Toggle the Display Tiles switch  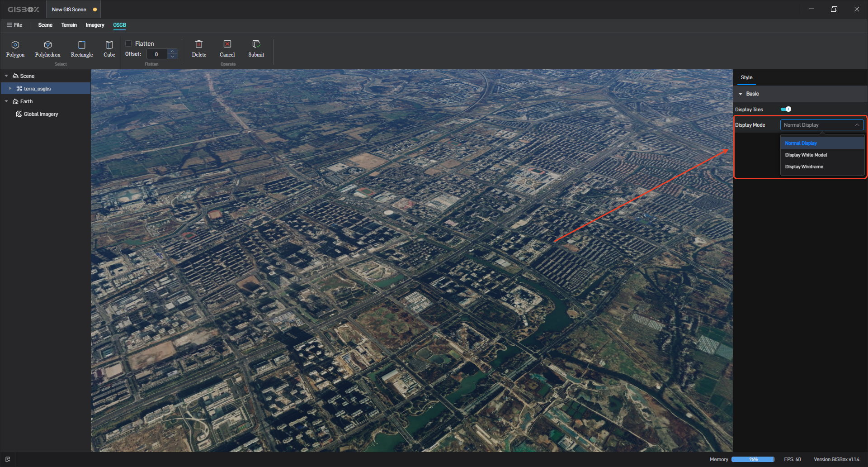coord(786,109)
